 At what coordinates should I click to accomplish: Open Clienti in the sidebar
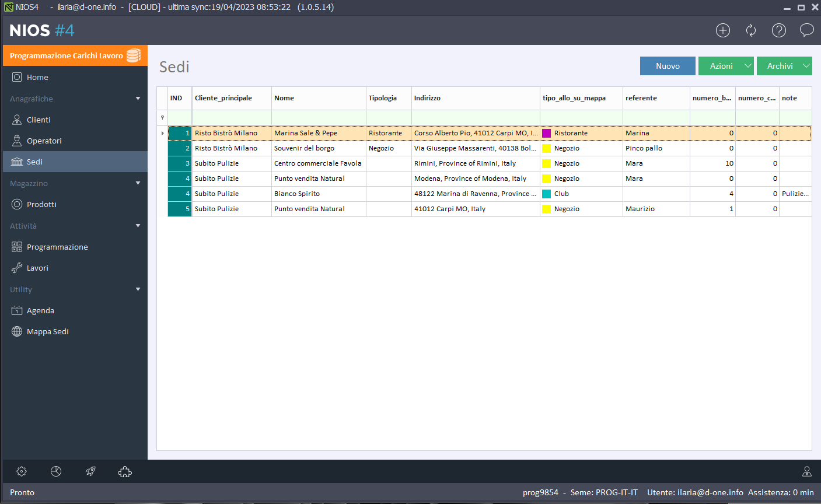pos(39,120)
